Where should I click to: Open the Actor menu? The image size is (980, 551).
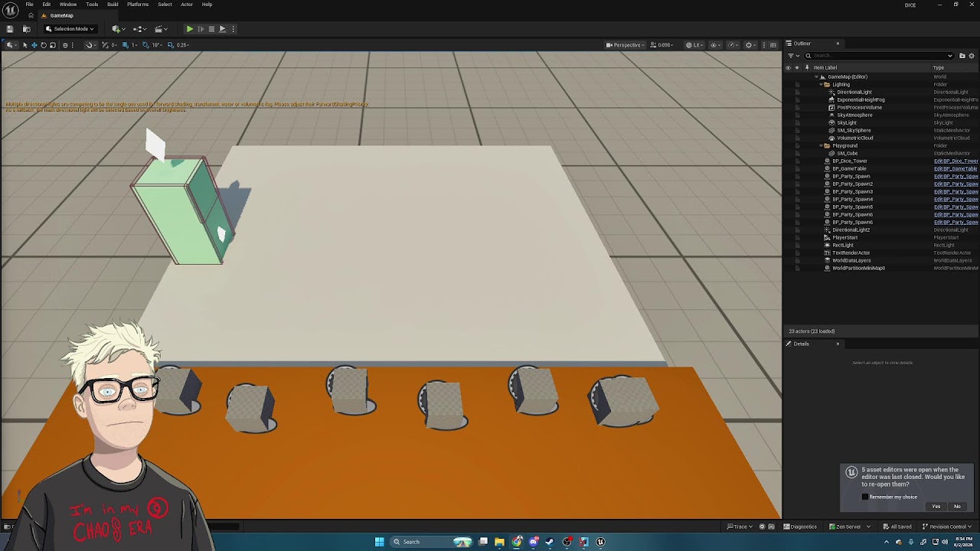[x=187, y=5]
